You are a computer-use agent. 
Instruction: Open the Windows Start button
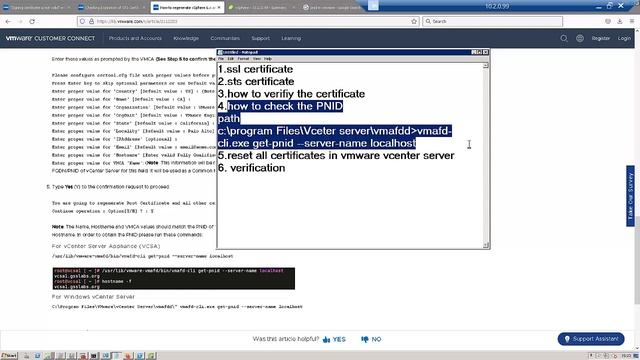click(9, 356)
